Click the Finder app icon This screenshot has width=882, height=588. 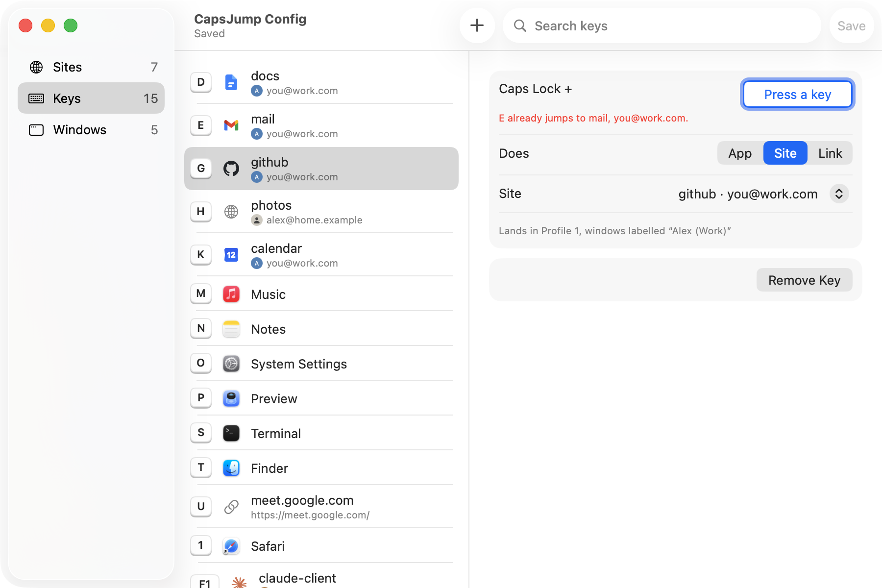[x=231, y=468]
